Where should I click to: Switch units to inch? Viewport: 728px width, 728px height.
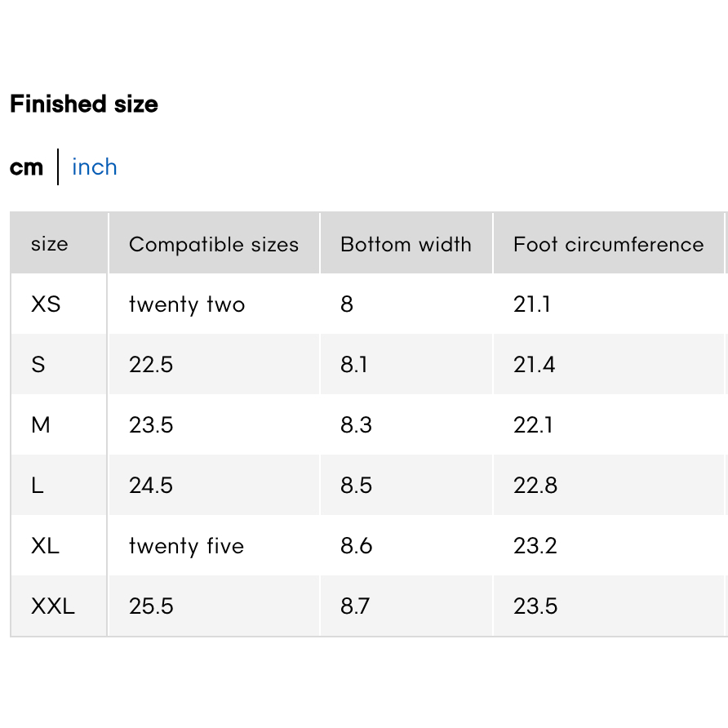94,167
